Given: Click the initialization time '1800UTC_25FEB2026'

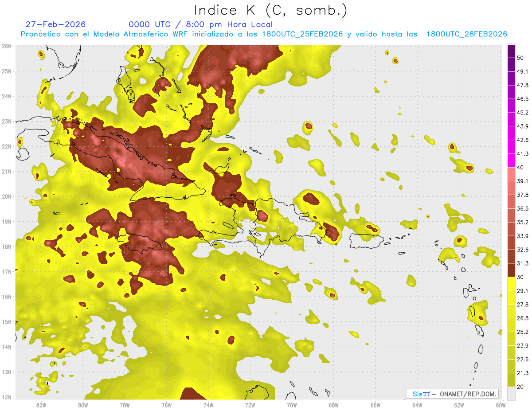Looking at the screenshot, I should tap(302, 34).
